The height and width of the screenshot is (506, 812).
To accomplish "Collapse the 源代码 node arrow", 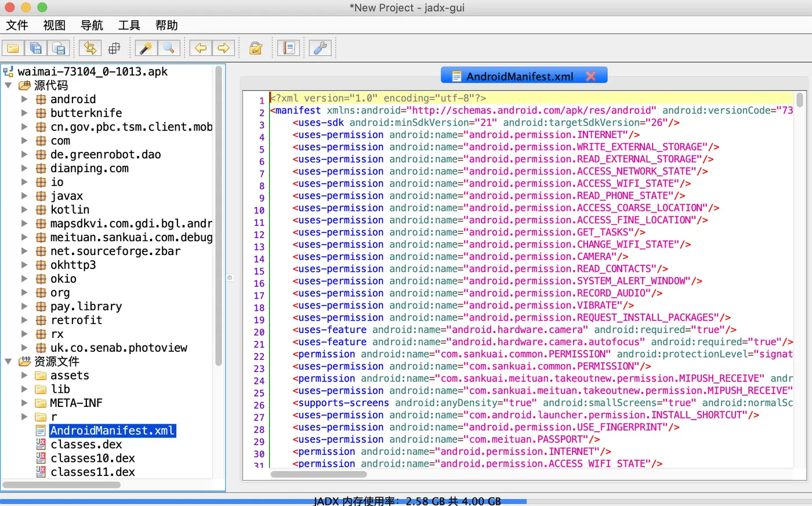I will pos(9,85).
